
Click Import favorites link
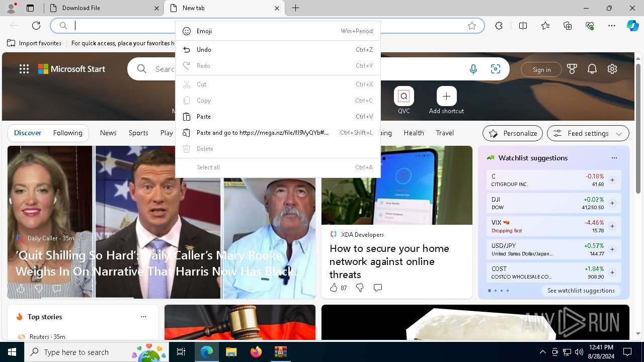34,43
